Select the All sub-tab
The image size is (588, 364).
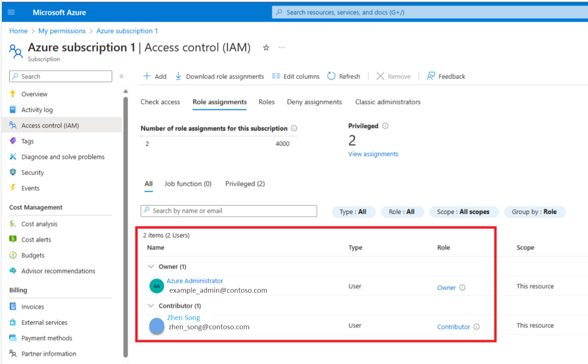point(149,184)
